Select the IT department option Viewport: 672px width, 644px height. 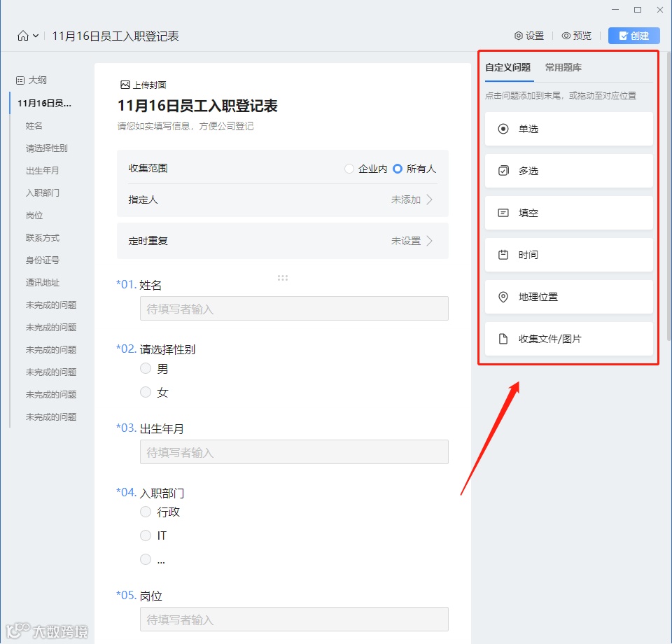click(146, 535)
